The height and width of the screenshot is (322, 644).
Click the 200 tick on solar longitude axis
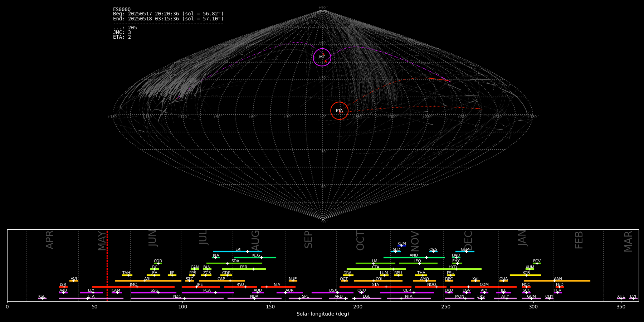358,307
